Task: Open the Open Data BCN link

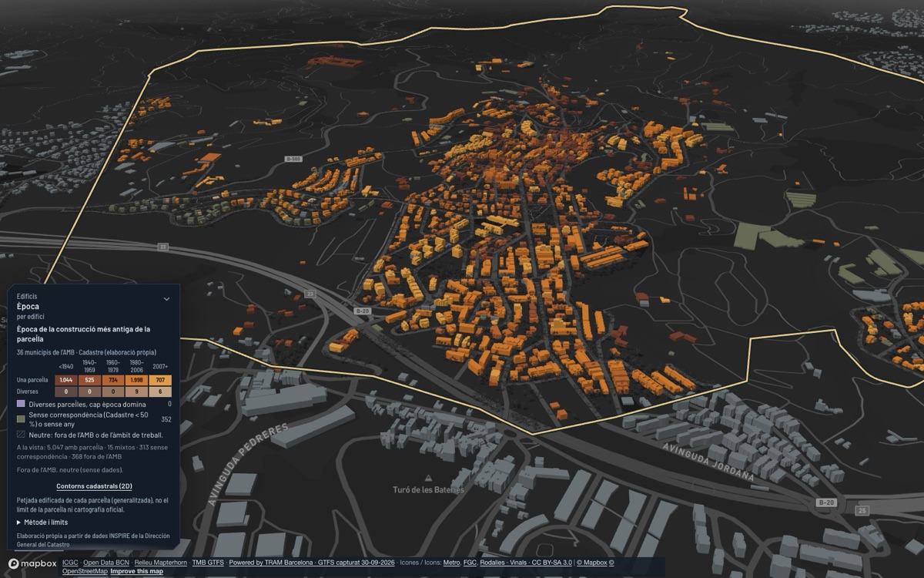Action: coord(106,563)
